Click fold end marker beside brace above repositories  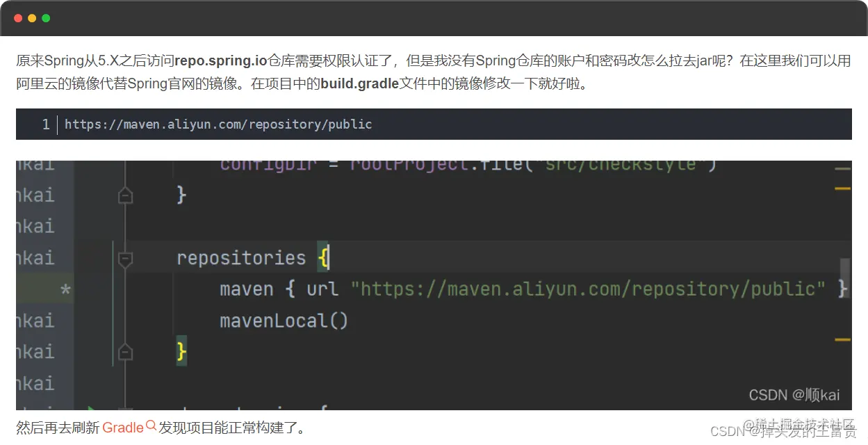tap(125, 195)
